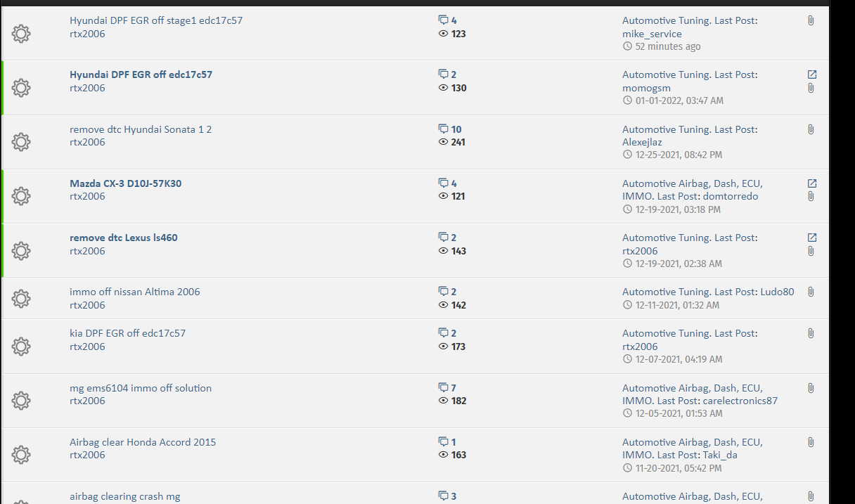Image resolution: width=855 pixels, height=504 pixels.
Task: Click gear icon beside Airbag clear Honda Accord 2015
Action: tap(21, 455)
